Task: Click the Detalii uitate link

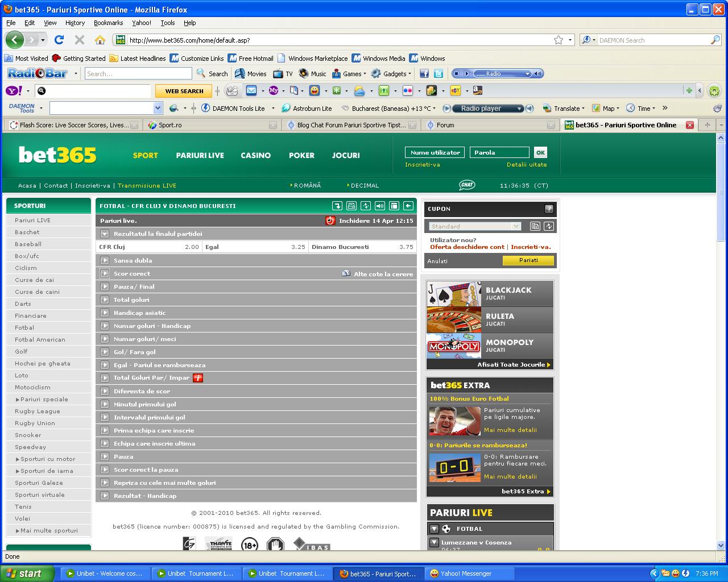Action: click(x=527, y=165)
